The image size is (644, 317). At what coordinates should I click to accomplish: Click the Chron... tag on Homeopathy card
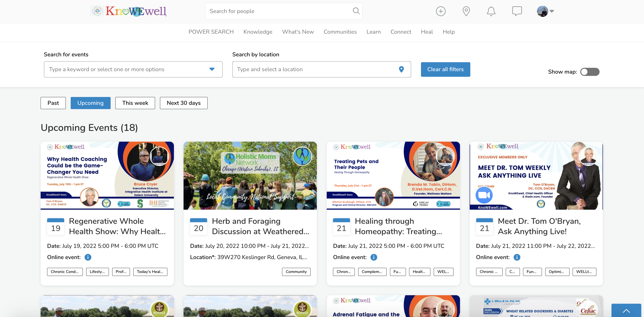[x=344, y=272]
